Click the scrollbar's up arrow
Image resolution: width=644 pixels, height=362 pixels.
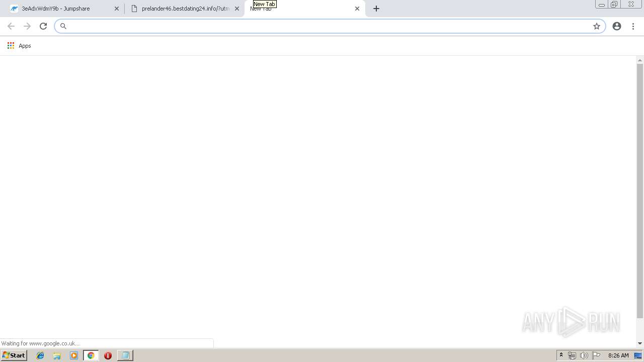[x=640, y=60]
